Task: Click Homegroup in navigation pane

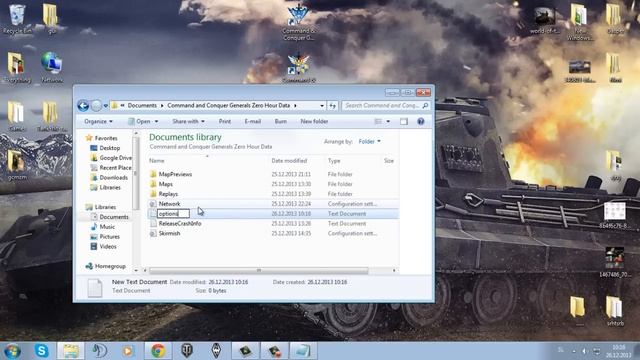Action: coord(110,266)
